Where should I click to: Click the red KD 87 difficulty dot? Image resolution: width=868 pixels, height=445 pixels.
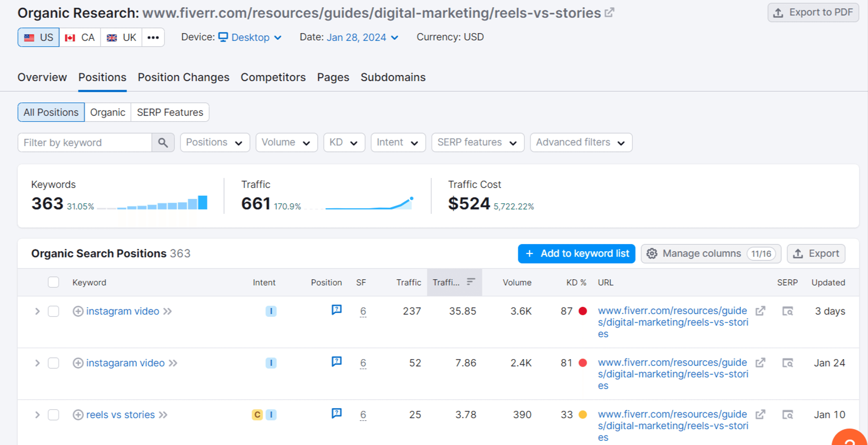[583, 311]
